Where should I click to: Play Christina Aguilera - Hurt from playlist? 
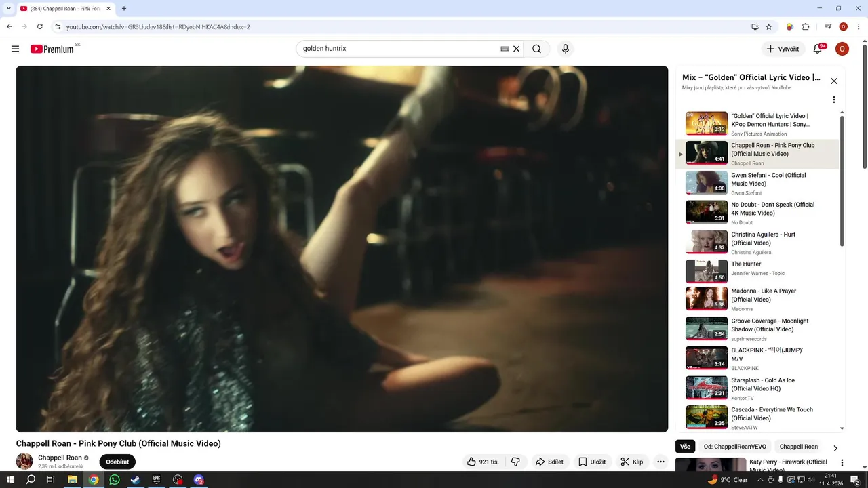click(757, 243)
